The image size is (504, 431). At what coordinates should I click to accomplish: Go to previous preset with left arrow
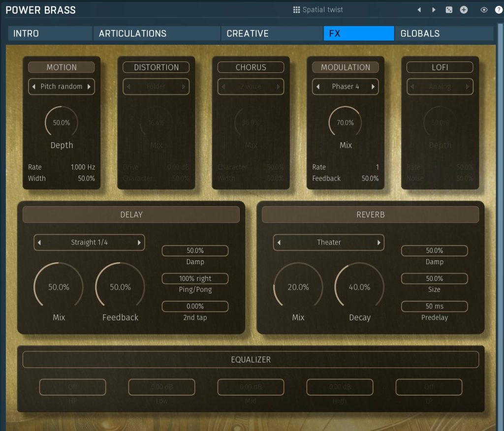pyautogui.click(x=419, y=10)
